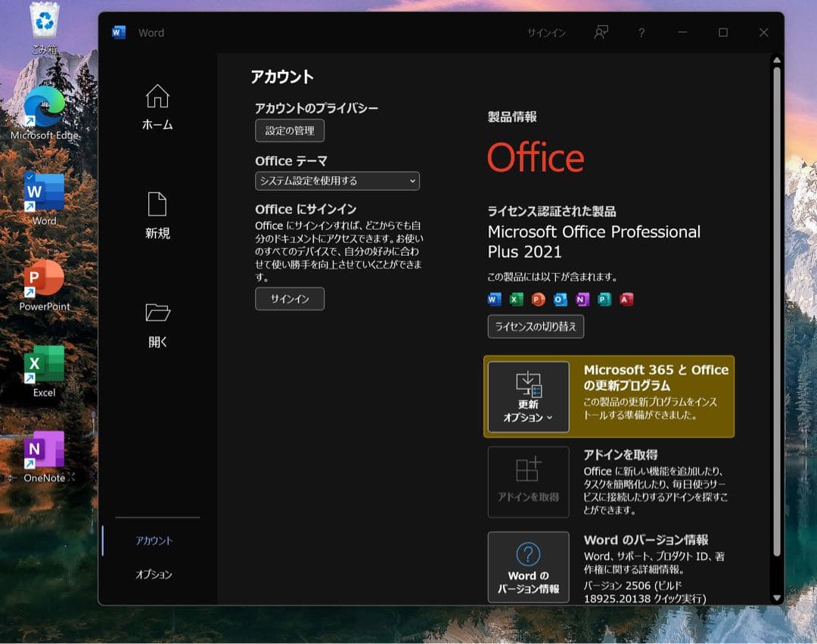The image size is (817, 644).
Task: Click the サインイン button
Action: [x=290, y=299]
